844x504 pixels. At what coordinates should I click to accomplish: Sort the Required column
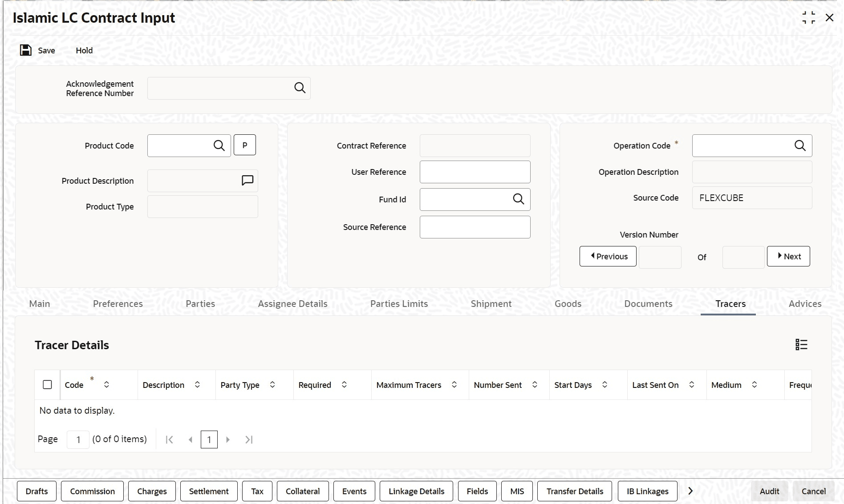pos(344,385)
